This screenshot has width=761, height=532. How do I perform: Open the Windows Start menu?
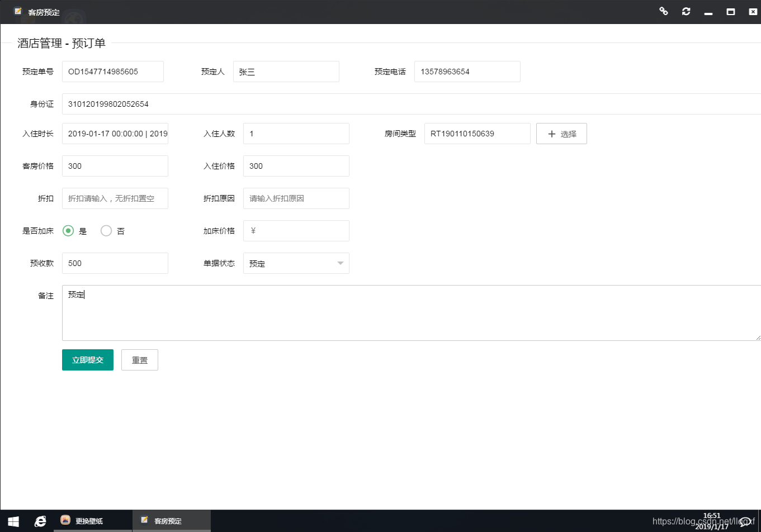click(x=13, y=521)
